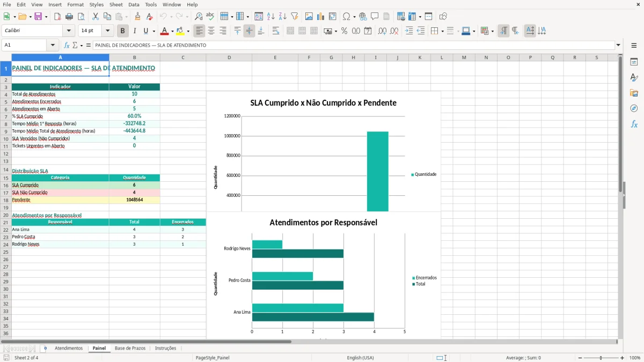Open the Sidebar Styles panel

(x=634, y=78)
